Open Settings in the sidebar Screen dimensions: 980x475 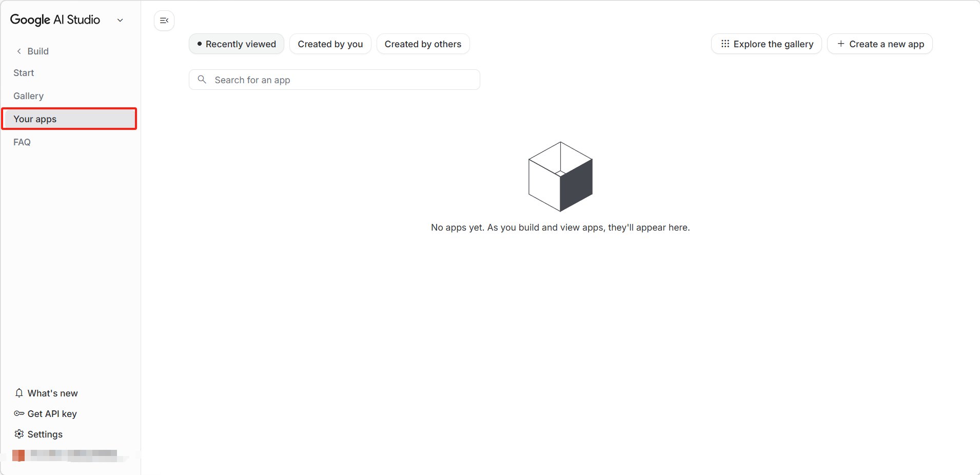point(38,434)
